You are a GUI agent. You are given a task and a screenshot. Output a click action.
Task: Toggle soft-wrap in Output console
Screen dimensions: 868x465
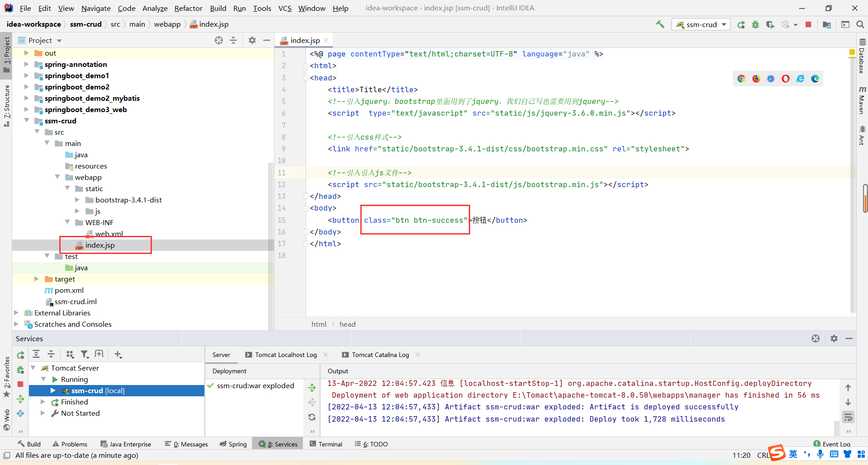pos(848,417)
